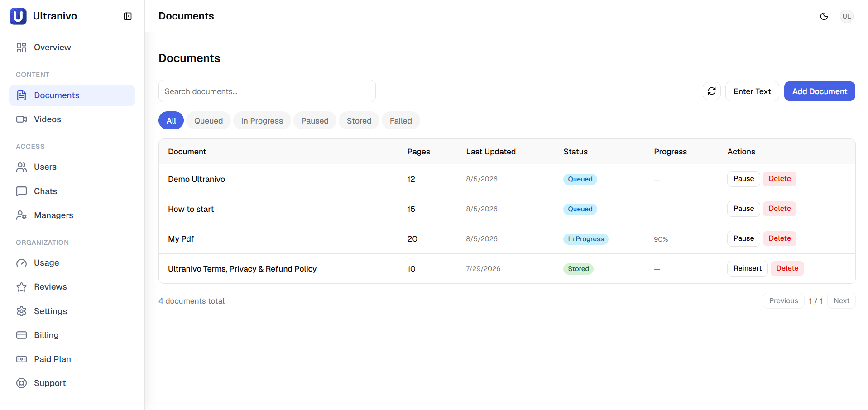Screen dimensions: 868x410
Task: Filter documents by Queued status
Action: (x=208, y=120)
